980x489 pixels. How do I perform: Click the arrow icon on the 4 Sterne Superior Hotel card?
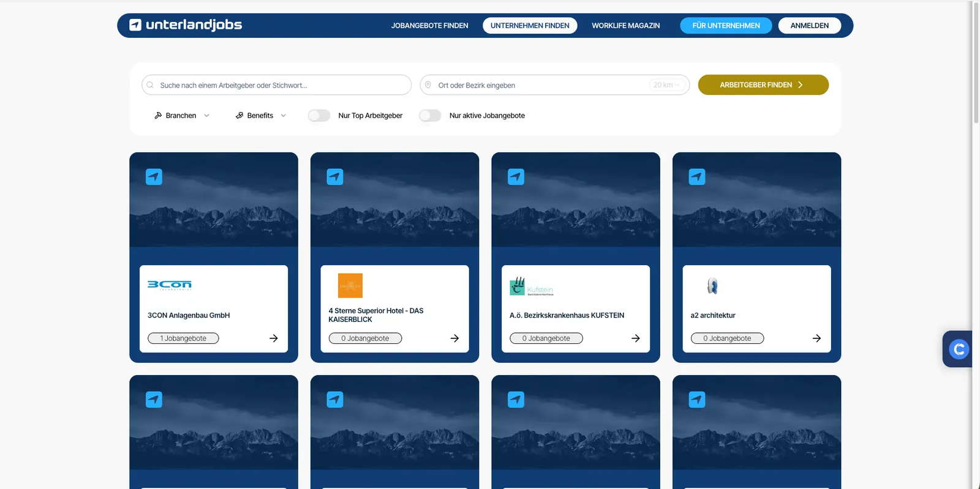point(454,338)
